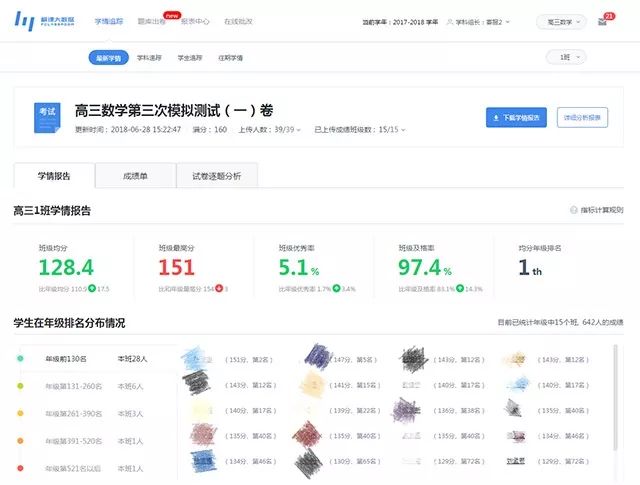640x485 pixels.
Task: Click green up arrow under 128.4
Action: 92,288
